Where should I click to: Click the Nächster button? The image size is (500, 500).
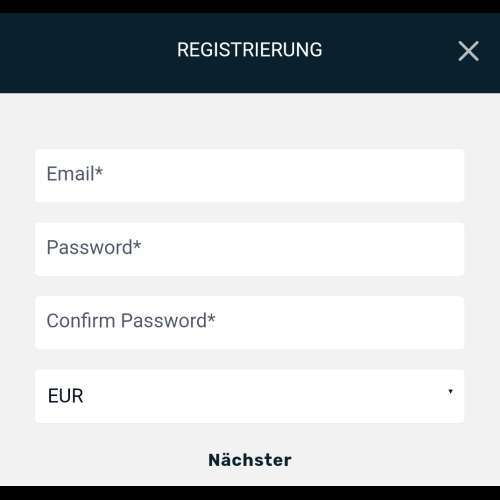tap(250, 460)
